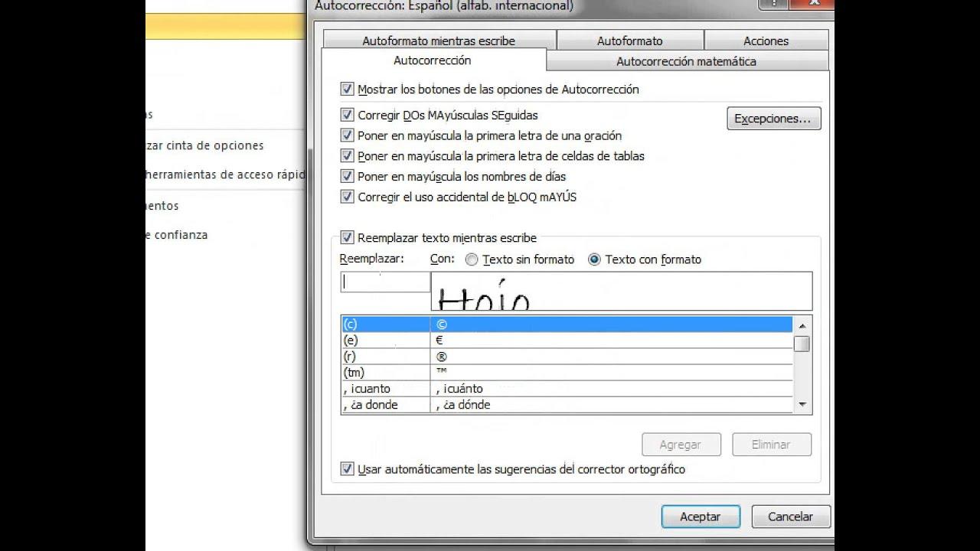Open 'cinta de opciones' in Options window
The image size is (980, 551).
click(x=205, y=145)
